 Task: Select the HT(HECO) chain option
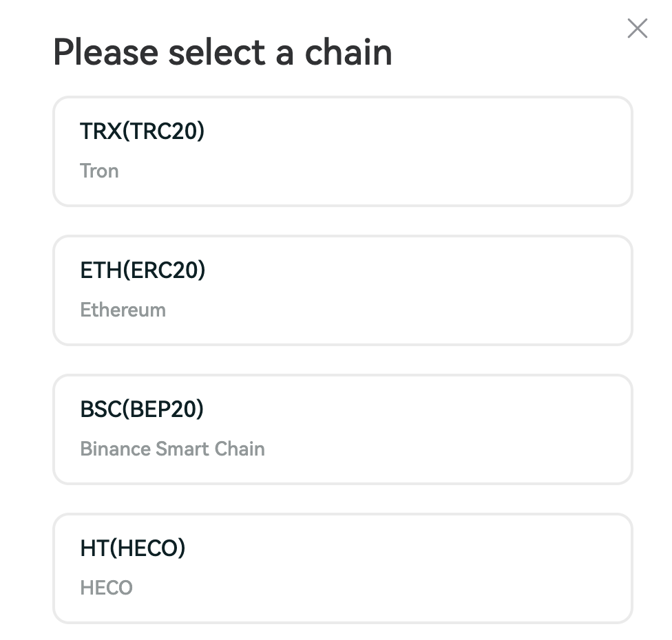tap(342, 568)
